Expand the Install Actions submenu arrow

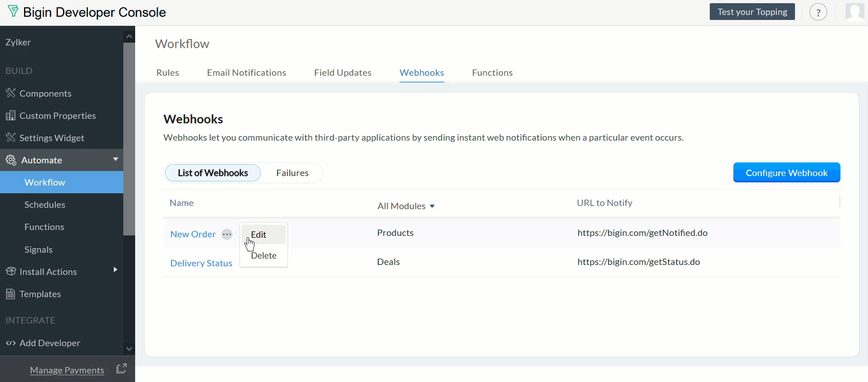(115, 269)
